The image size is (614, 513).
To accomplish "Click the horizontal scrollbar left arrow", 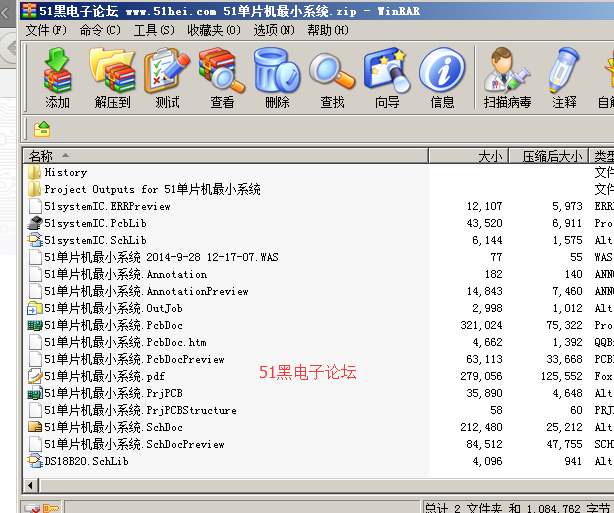I will [31, 486].
